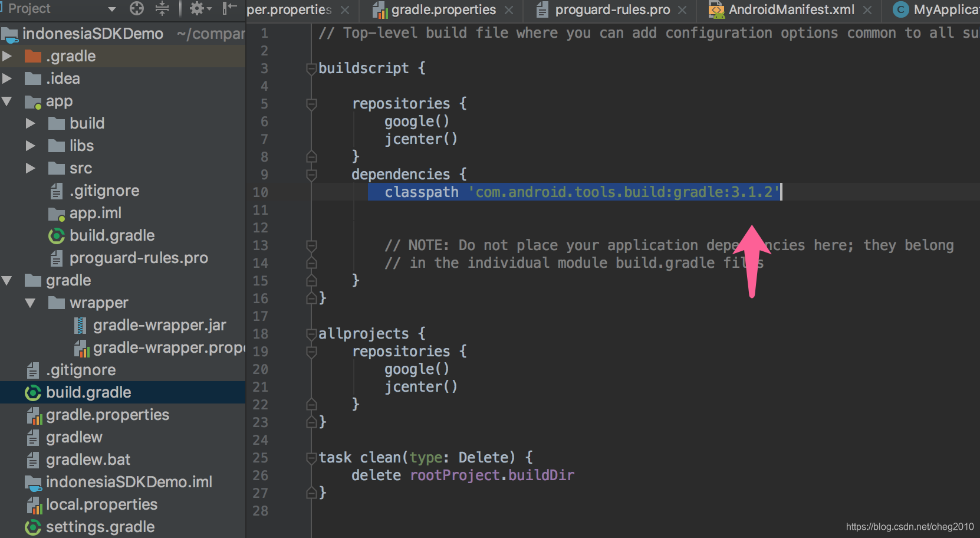Expand the build folder
This screenshot has height=538, width=980.
click(x=31, y=123)
